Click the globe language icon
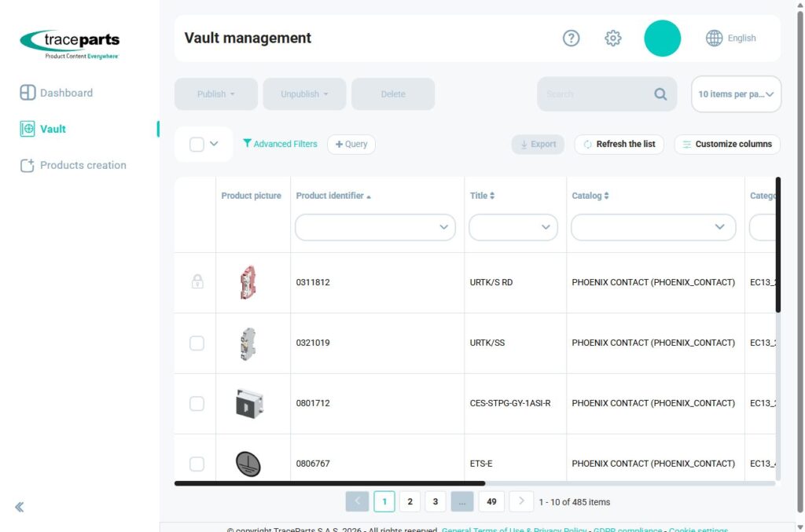Image resolution: width=805 pixels, height=532 pixels. pyautogui.click(x=714, y=38)
